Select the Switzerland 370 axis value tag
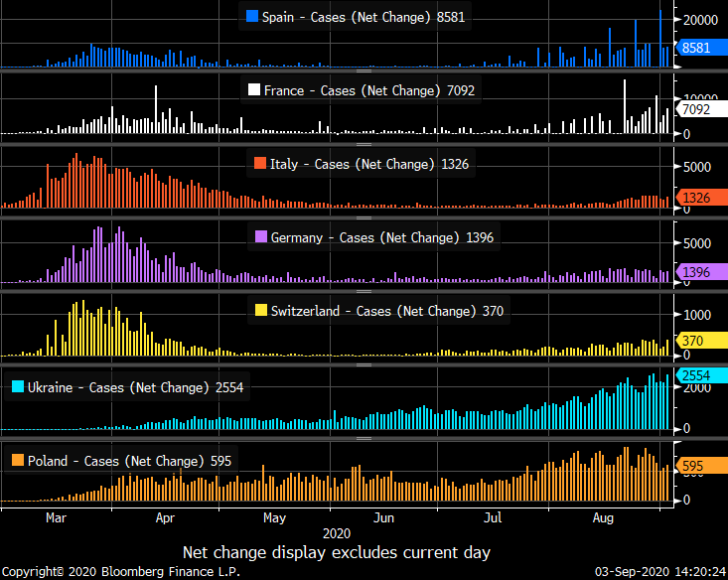Image resolution: width=728 pixels, height=580 pixels. (691, 341)
